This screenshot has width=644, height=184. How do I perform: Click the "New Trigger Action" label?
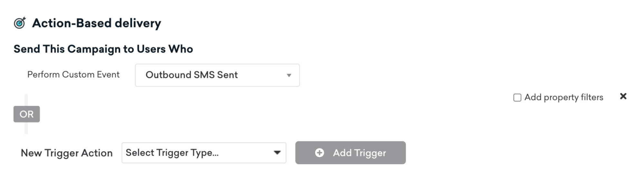[67, 153]
